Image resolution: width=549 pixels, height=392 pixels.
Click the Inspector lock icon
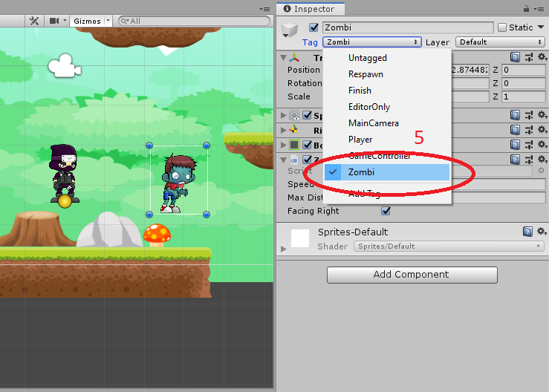coord(527,9)
